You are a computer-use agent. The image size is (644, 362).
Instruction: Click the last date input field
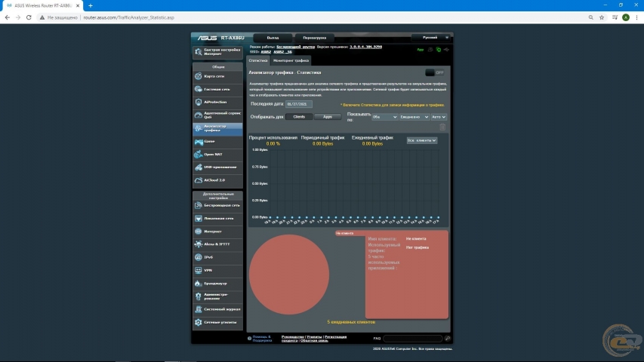point(299,104)
